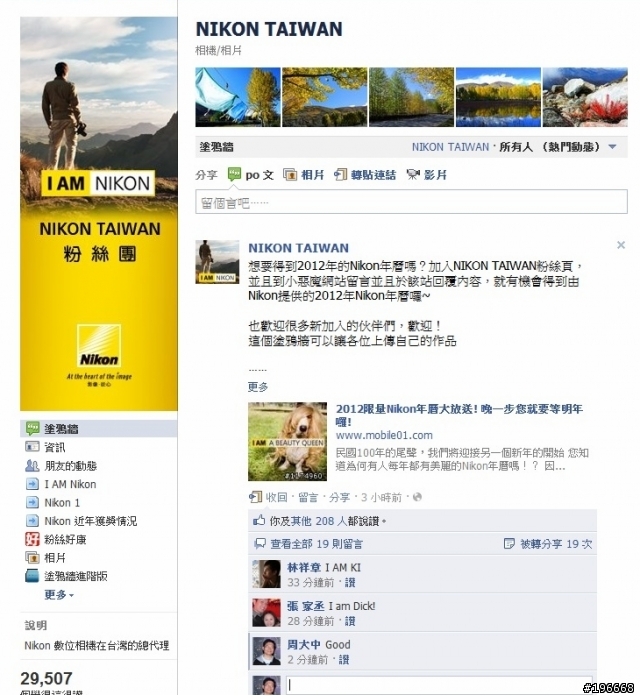Open the red plant photo thumbnail
Screen dimensions: 640x696
[585, 97]
